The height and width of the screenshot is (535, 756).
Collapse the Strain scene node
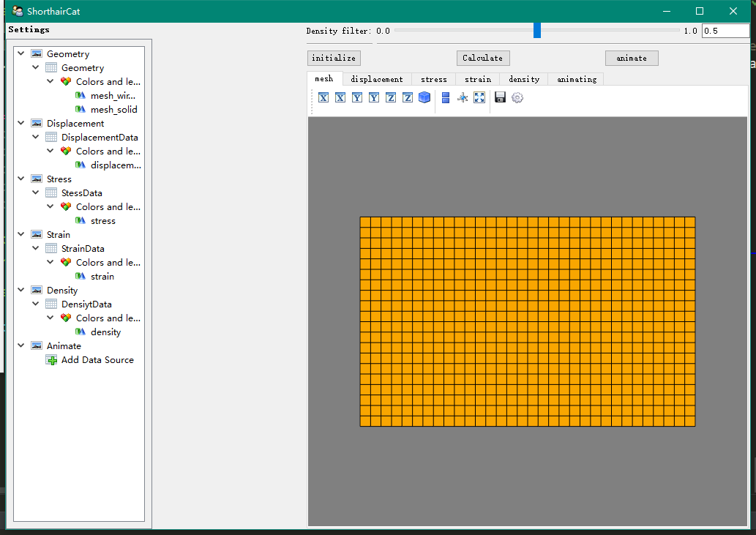click(x=20, y=234)
